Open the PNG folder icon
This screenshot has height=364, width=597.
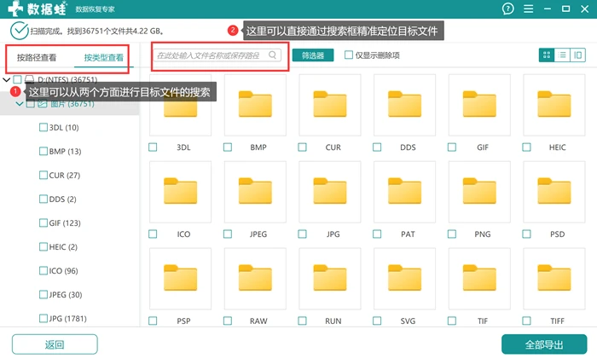pyautogui.click(x=479, y=192)
